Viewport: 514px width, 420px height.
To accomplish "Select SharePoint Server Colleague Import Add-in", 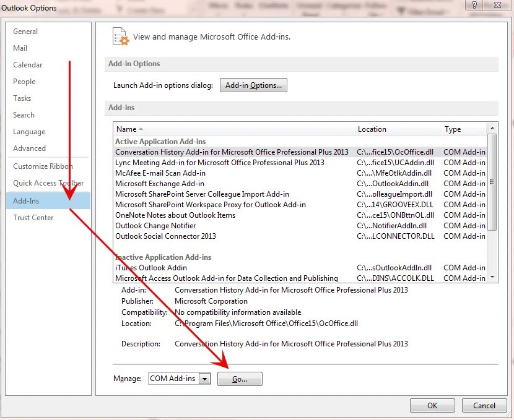I will 300,194.
